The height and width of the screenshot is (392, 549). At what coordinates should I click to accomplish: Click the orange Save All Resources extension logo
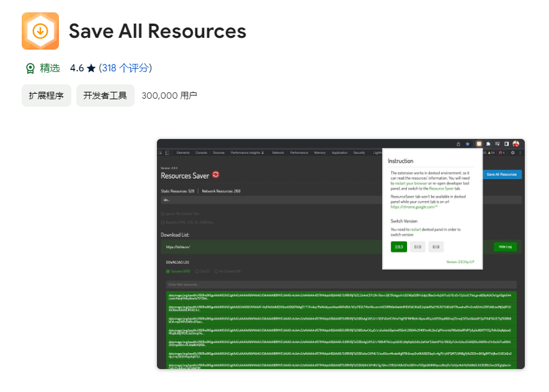pyautogui.click(x=40, y=31)
